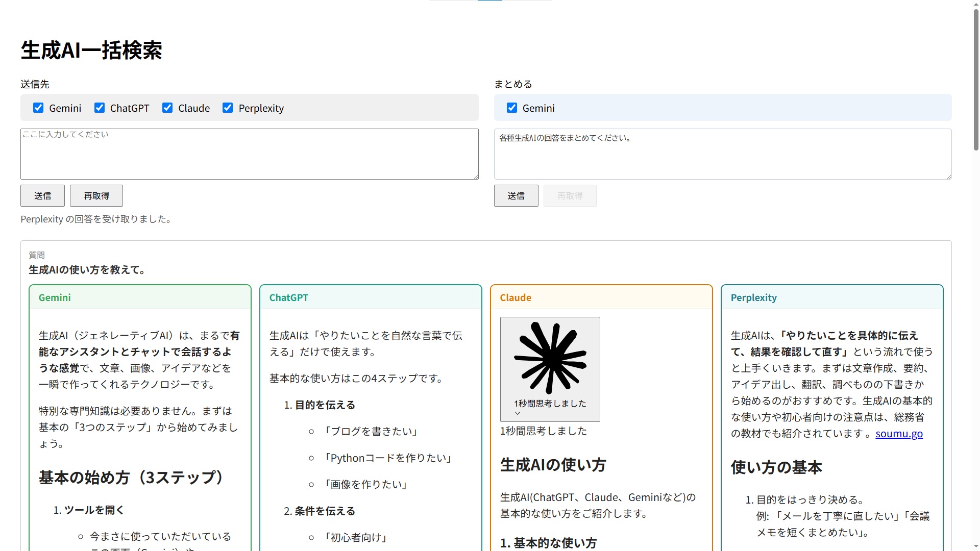Viewport: 980px width, 551px height.
Task: Click the ChatGPT card header
Action: coord(371,297)
